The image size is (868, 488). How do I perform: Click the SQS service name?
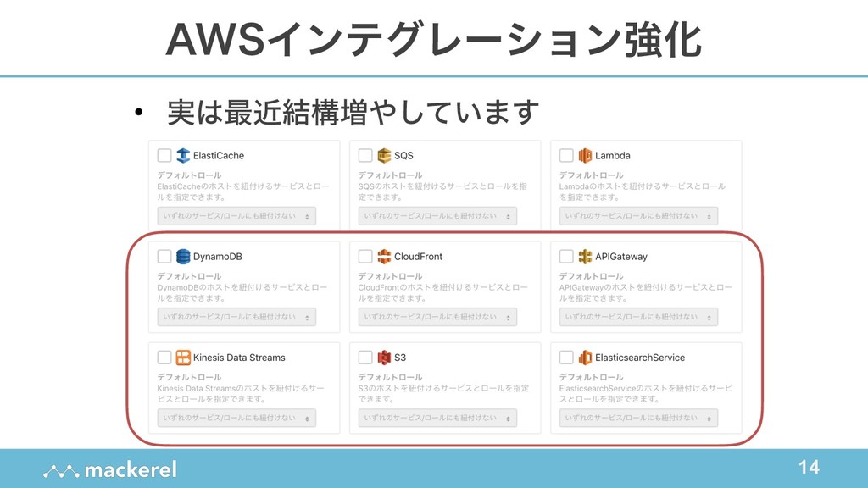[403, 156]
